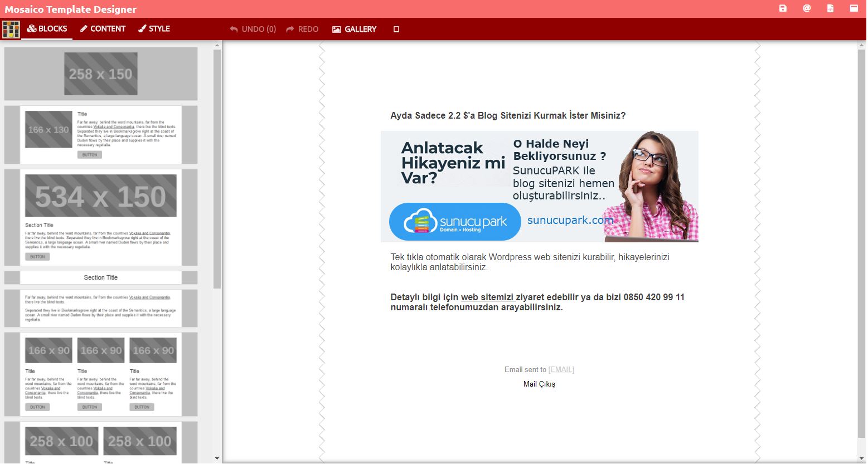Viewport: 868px width, 464px height.
Task: Toggle the mobile preview device icon
Action: click(396, 29)
